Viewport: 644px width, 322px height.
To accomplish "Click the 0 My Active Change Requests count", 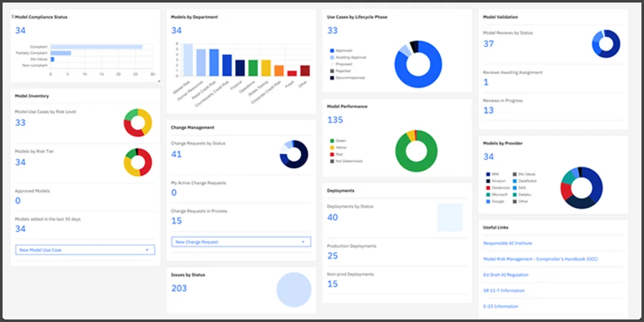I will pyautogui.click(x=174, y=193).
